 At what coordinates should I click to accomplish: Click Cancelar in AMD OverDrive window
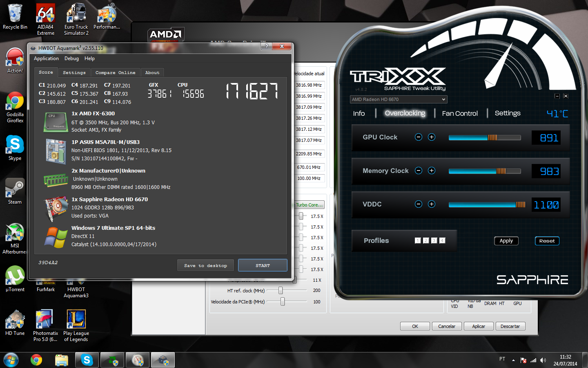tap(447, 326)
